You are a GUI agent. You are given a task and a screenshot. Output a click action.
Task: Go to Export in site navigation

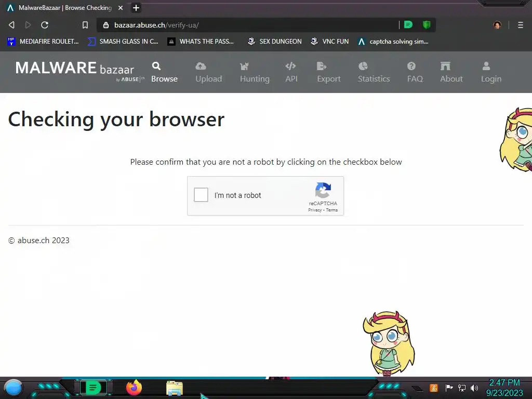(x=329, y=72)
